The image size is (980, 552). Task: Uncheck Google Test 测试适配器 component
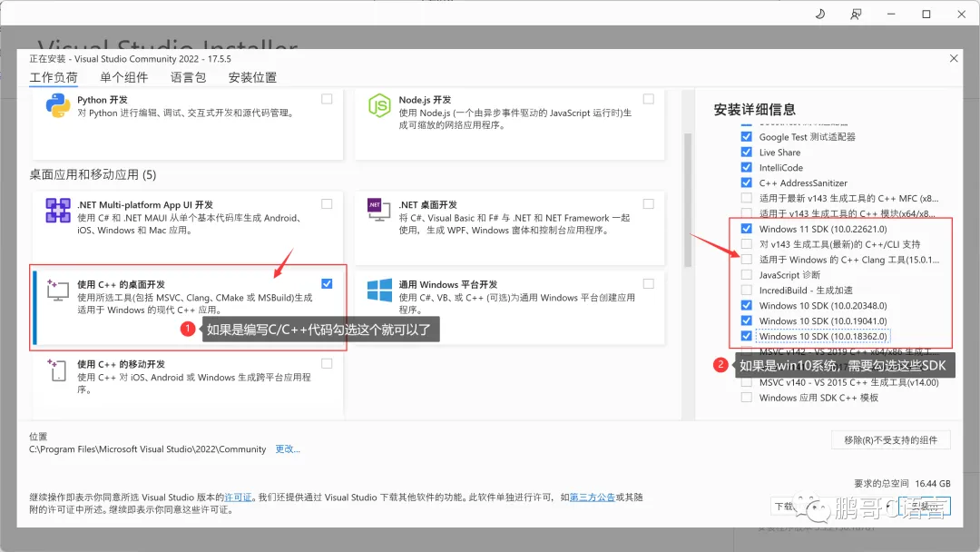tap(746, 136)
